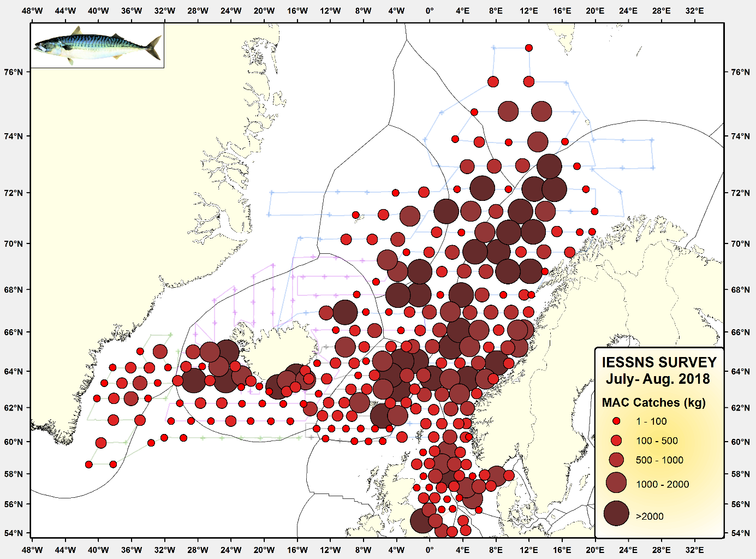Select the 1000 - 2000 legend circle
The height and width of the screenshot is (559, 756).
(x=616, y=483)
